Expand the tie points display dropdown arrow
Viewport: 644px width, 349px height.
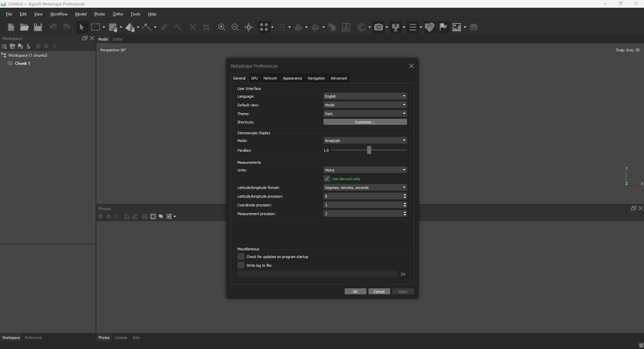(272, 28)
